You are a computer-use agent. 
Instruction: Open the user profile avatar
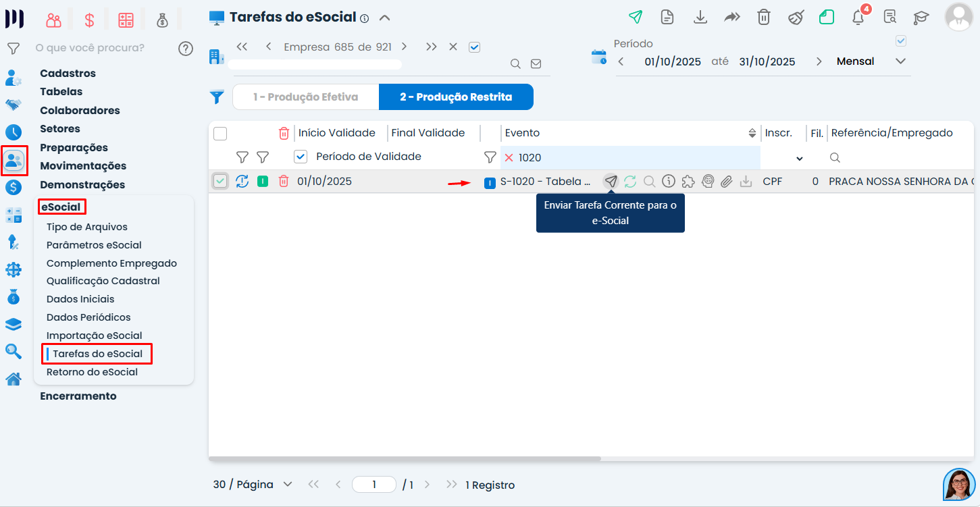click(x=958, y=17)
